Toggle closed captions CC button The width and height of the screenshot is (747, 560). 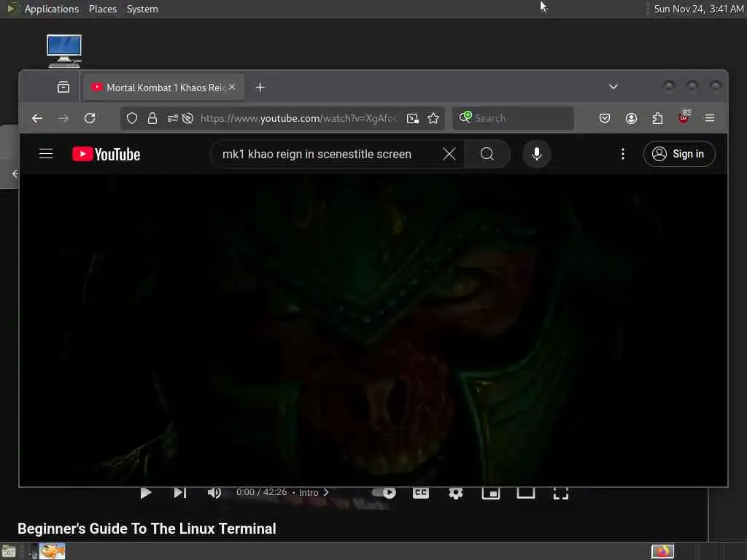point(421,493)
